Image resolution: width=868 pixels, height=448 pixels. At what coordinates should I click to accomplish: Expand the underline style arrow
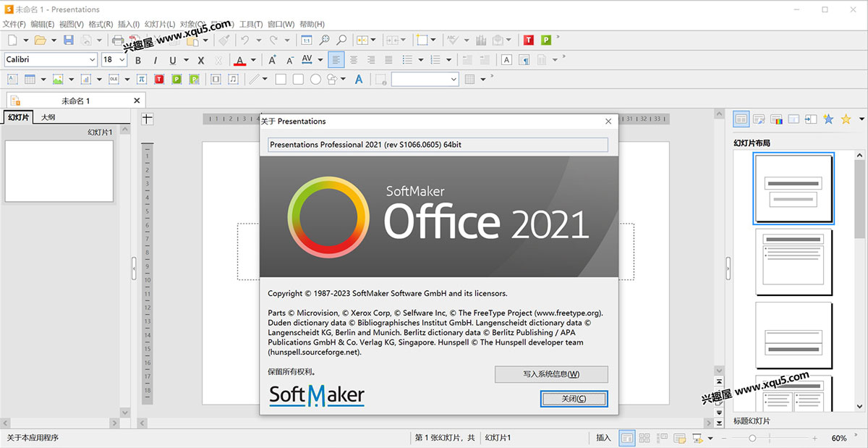point(187,60)
